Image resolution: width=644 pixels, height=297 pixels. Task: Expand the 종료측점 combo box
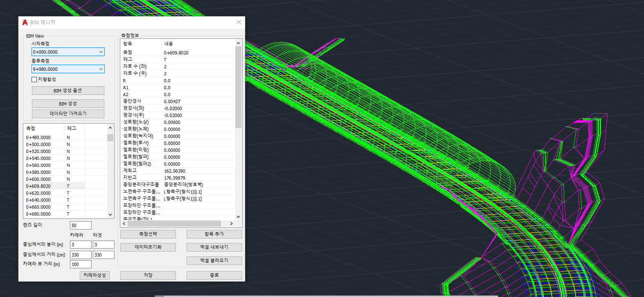[101, 69]
